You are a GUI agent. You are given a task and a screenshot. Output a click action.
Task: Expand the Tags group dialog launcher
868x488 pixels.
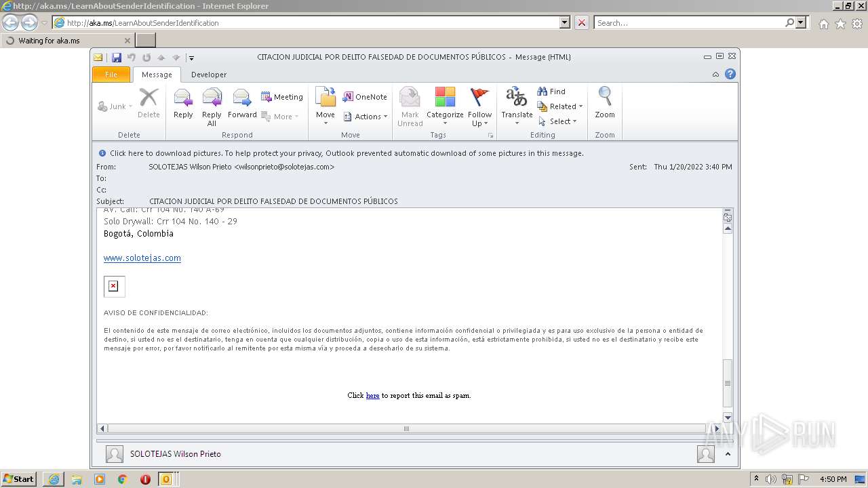point(490,136)
